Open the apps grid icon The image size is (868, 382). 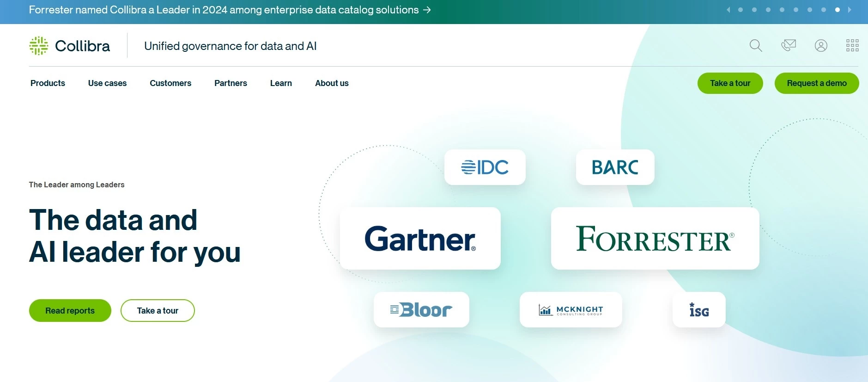click(852, 45)
